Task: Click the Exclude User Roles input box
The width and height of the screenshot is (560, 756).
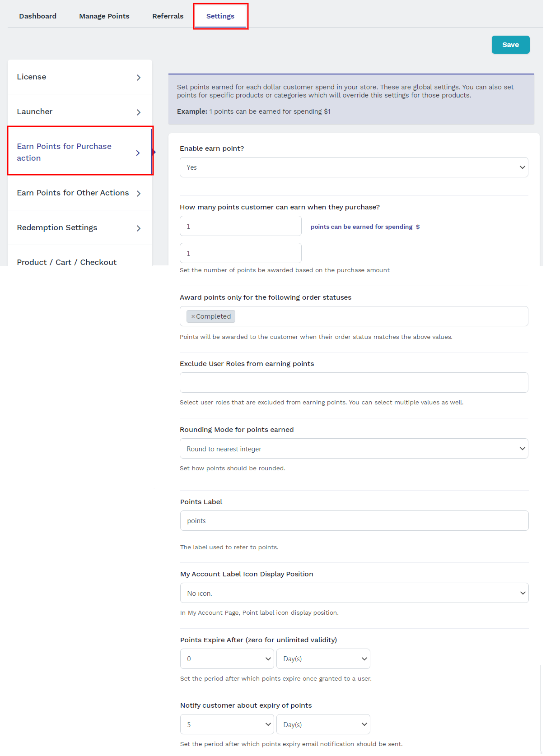Action: pos(354,383)
